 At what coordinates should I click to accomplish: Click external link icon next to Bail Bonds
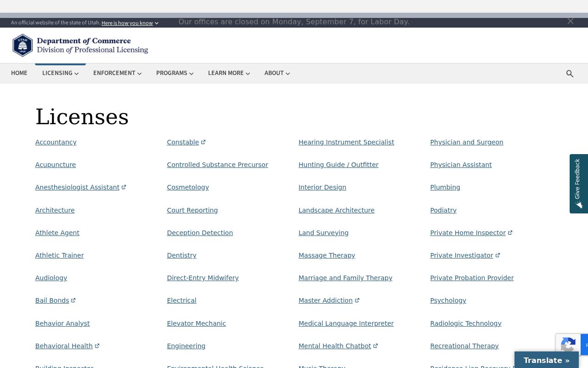(x=73, y=300)
